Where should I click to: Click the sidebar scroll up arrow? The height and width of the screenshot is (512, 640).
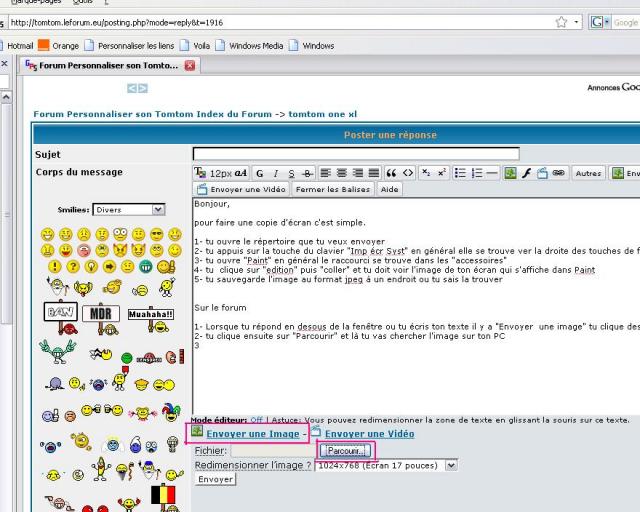6,97
